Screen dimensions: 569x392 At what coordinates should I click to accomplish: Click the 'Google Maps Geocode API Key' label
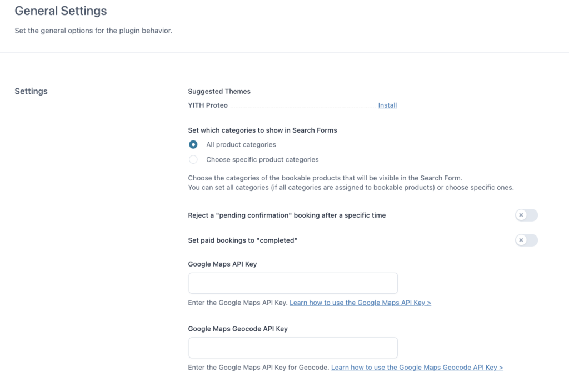point(238,329)
